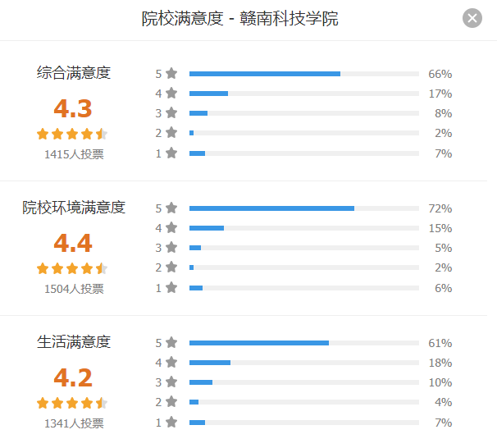Click the 17% label in 综合满意度
The image size is (497, 448).
click(x=440, y=94)
